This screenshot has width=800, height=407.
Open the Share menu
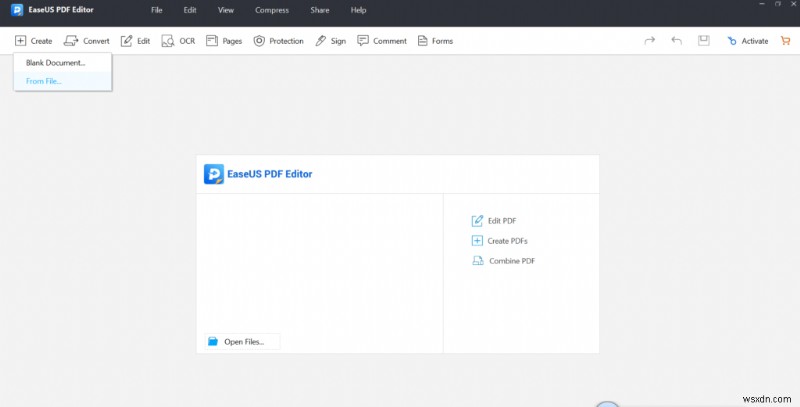coord(320,10)
